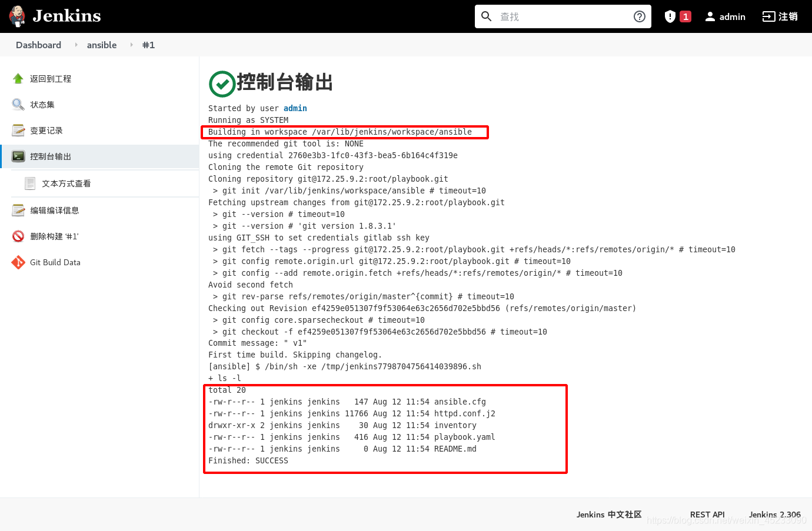
Task: Expand the ansible breadcrumb arrow
Action: [x=131, y=45]
